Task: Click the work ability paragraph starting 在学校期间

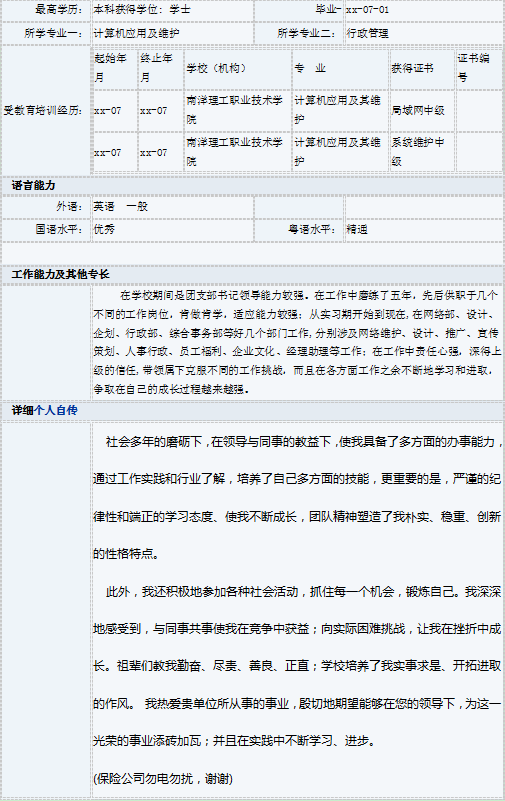Action: point(297,342)
